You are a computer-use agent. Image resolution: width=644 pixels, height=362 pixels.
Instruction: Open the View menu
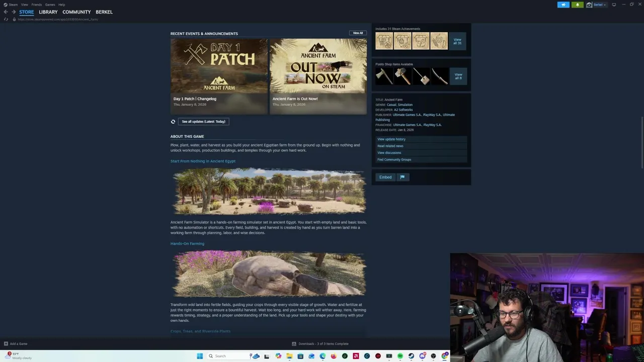pos(24,5)
